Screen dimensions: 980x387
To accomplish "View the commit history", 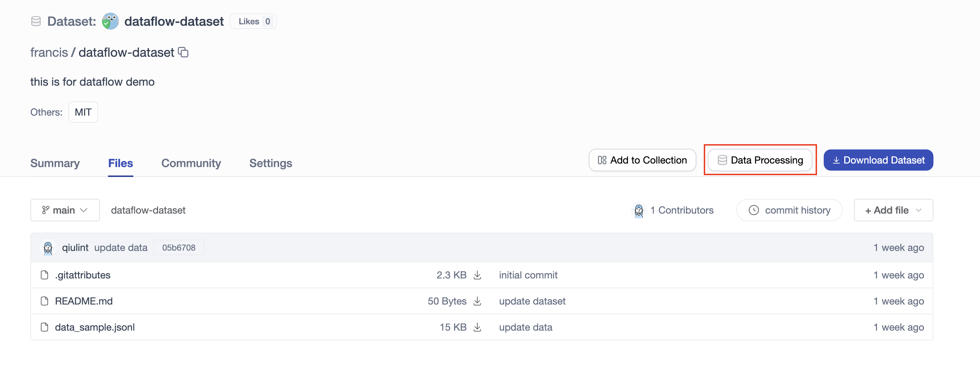I will (x=790, y=210).
